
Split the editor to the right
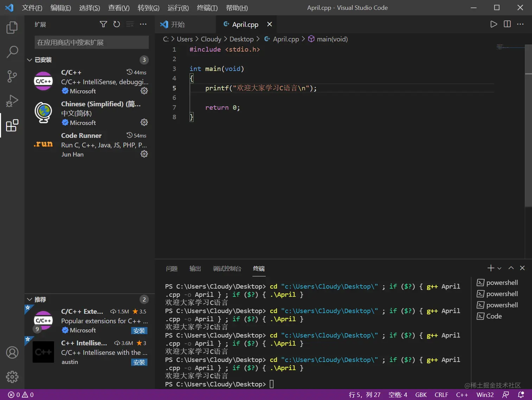pos(507,24)
